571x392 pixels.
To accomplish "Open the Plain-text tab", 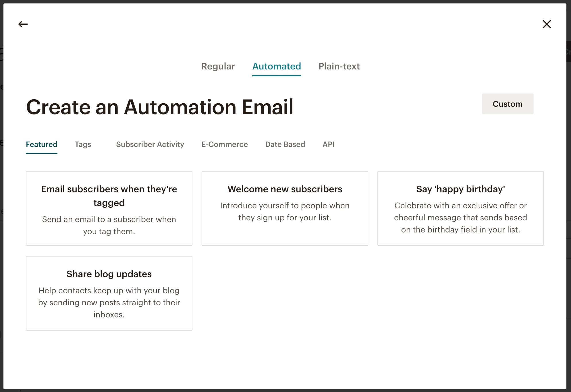I will [x=339, y=66].
